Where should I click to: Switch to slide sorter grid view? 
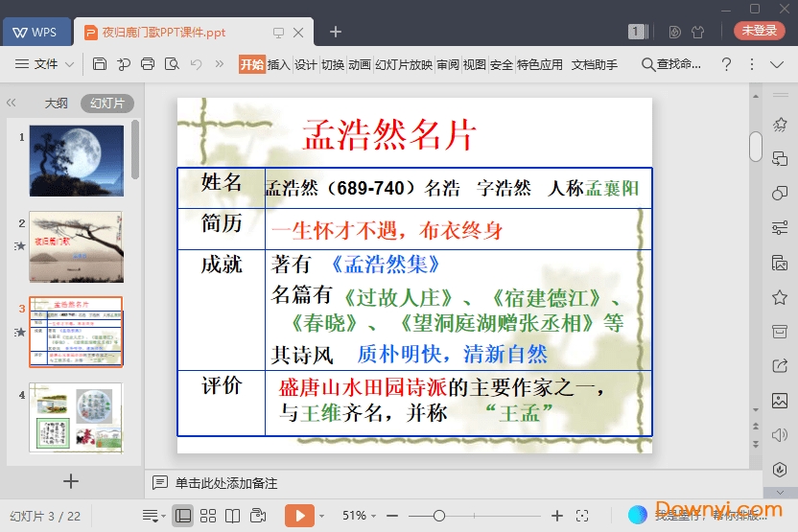[207, 516]
